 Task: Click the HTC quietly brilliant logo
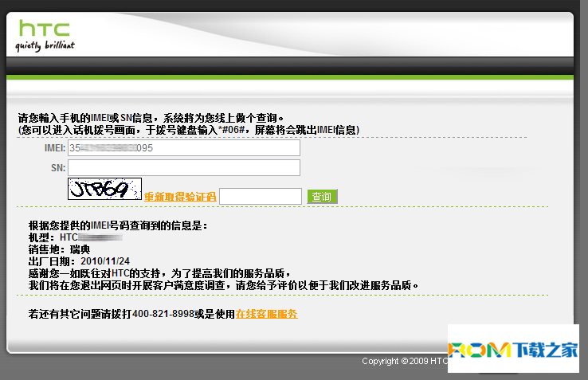tap(45, 36)
